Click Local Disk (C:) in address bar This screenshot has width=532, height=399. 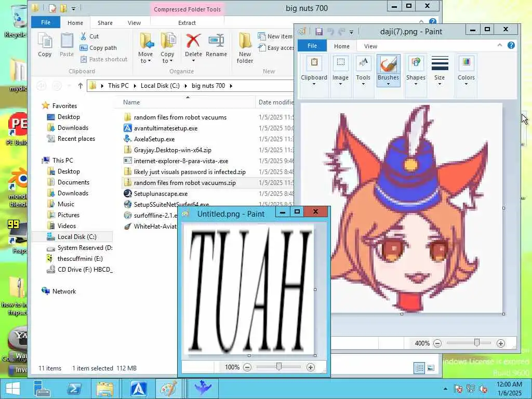pos(160,86)
